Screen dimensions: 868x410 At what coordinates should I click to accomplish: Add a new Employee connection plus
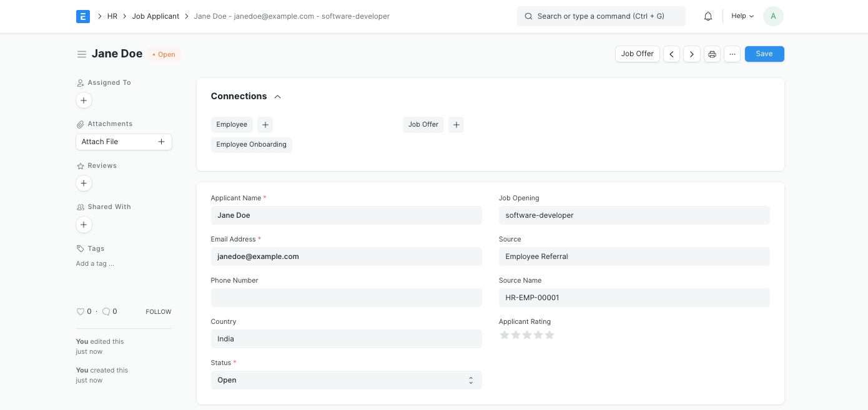[265, 125]
